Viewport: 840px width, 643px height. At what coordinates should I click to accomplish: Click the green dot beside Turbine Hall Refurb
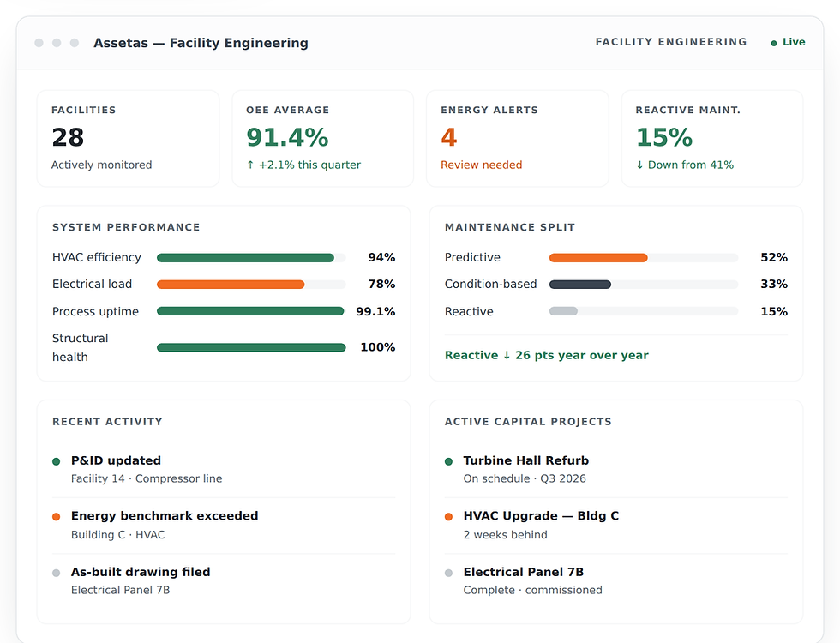click(449, 461)
